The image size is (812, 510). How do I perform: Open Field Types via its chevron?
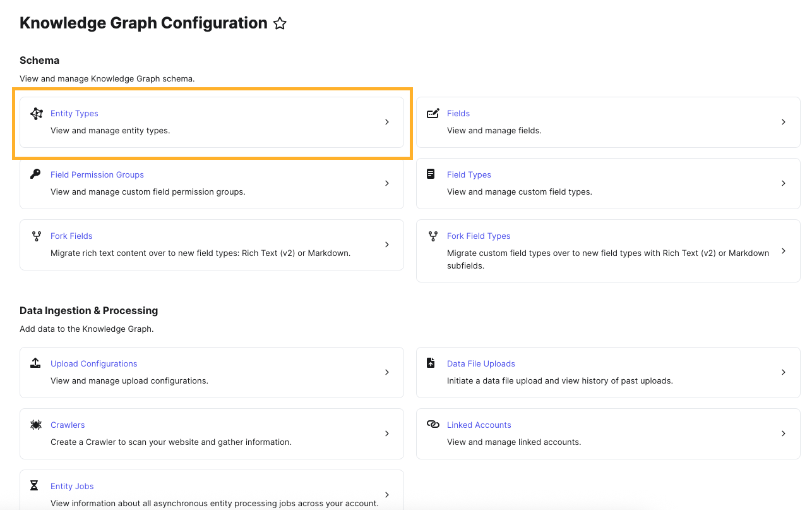[784, 183]
